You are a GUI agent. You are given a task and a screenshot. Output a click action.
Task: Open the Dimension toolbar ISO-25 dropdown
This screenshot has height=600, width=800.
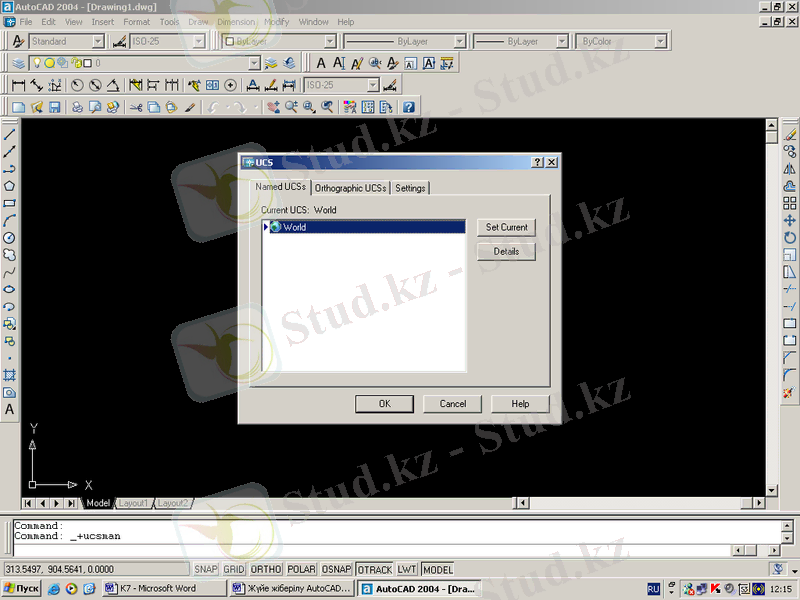[373, 85]
